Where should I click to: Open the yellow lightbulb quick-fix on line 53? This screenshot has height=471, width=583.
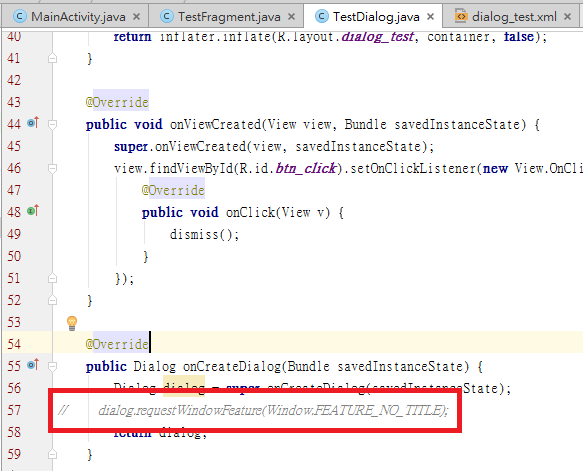tap(72, 323)
